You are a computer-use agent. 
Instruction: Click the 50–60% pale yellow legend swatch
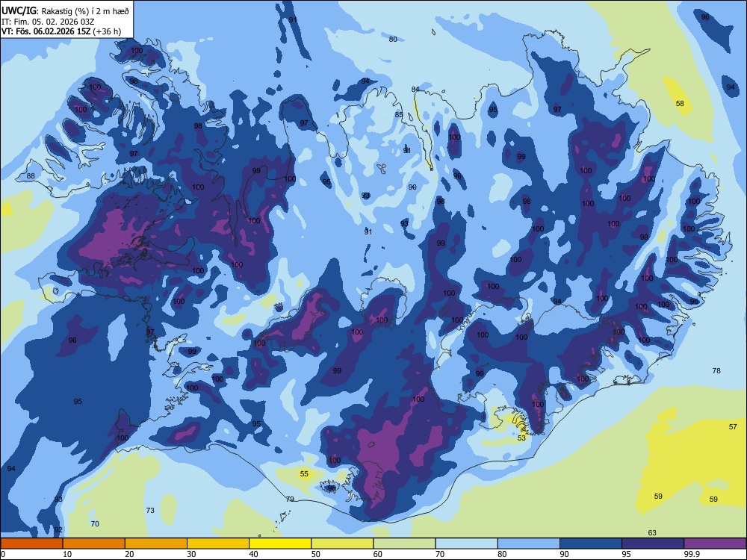click(x=342, y=544)
